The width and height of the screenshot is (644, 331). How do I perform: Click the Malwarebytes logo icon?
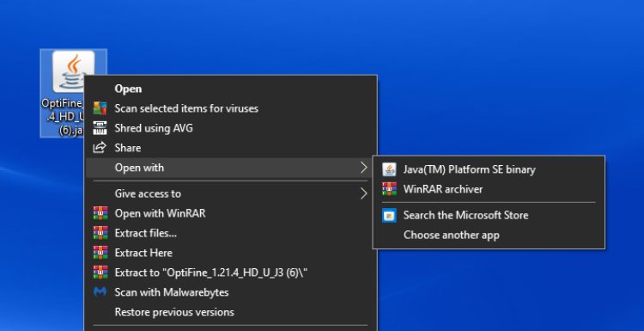100,292
